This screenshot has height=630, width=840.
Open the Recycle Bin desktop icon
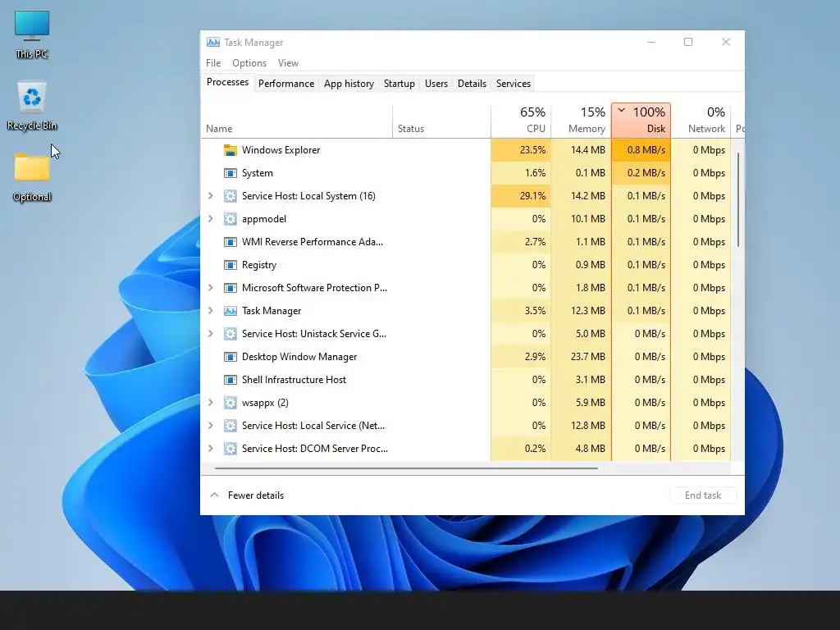point(32,106)
